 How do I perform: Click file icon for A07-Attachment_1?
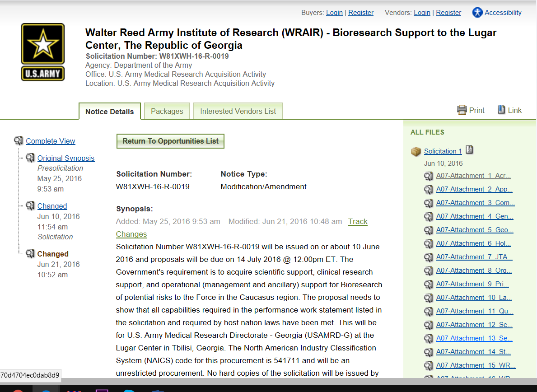429,176
